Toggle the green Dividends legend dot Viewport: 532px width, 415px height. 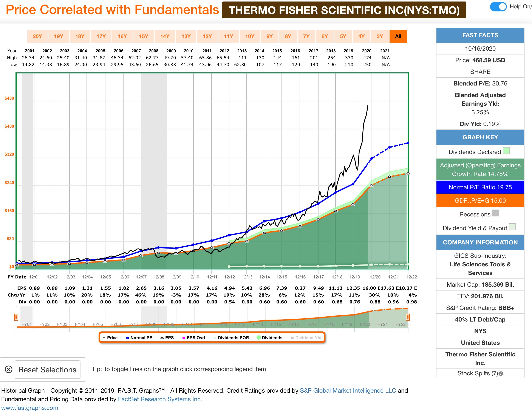coord(259,338)
